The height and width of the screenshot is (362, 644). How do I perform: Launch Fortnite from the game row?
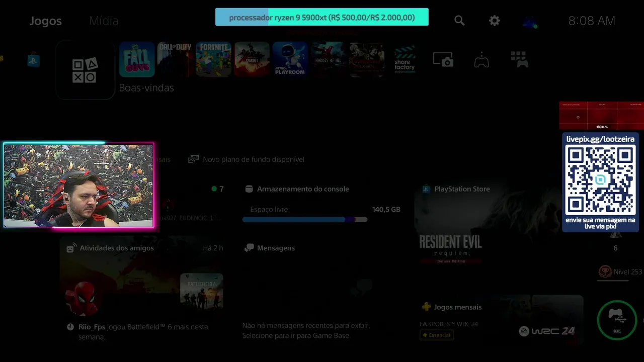tap(213, 59)
